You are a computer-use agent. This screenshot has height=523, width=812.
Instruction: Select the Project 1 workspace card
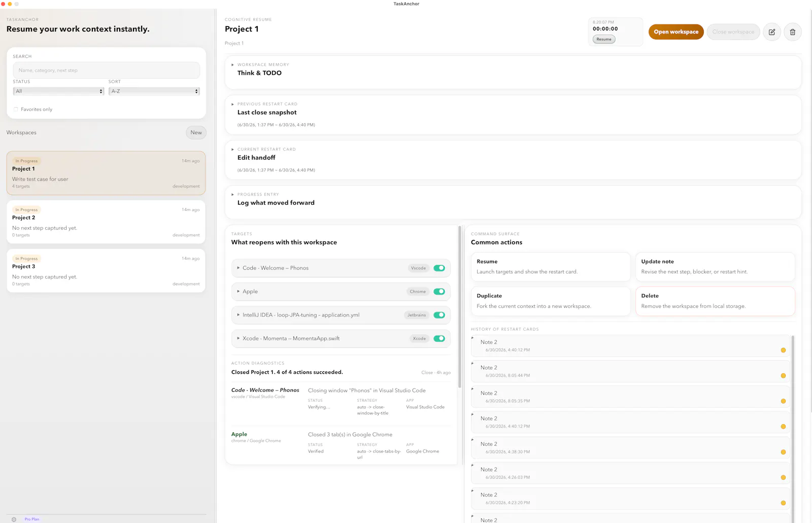(106, 173)
